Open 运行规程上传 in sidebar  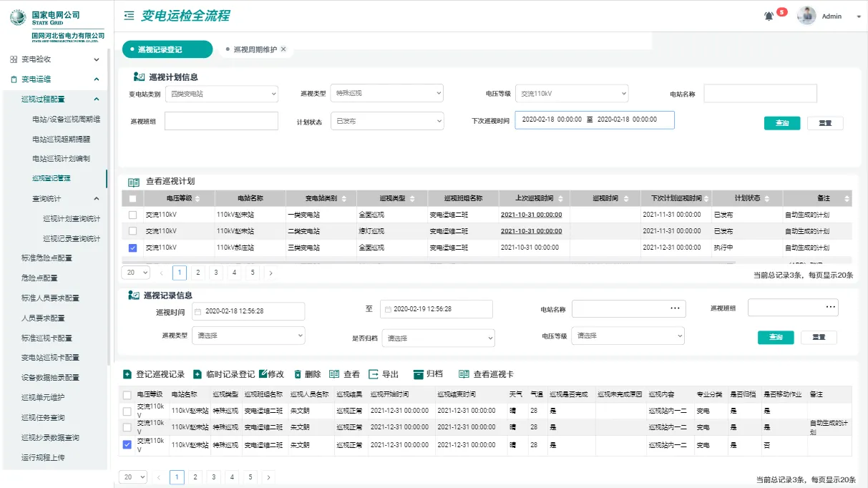pyautogui.click(x=43, y=457)
